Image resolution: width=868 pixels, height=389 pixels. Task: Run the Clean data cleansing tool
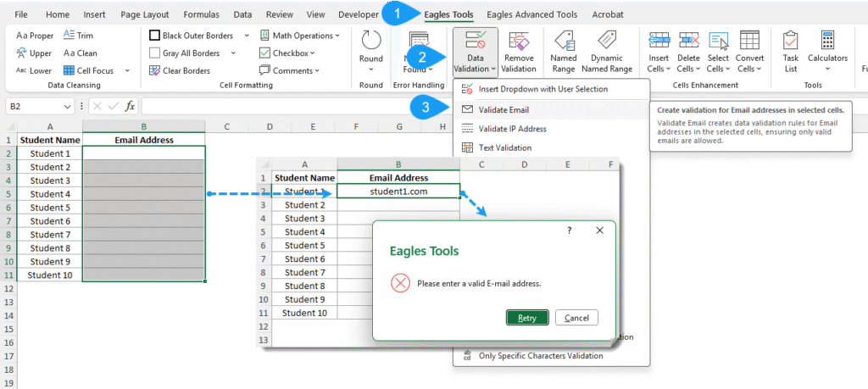[x=80, y=53]
